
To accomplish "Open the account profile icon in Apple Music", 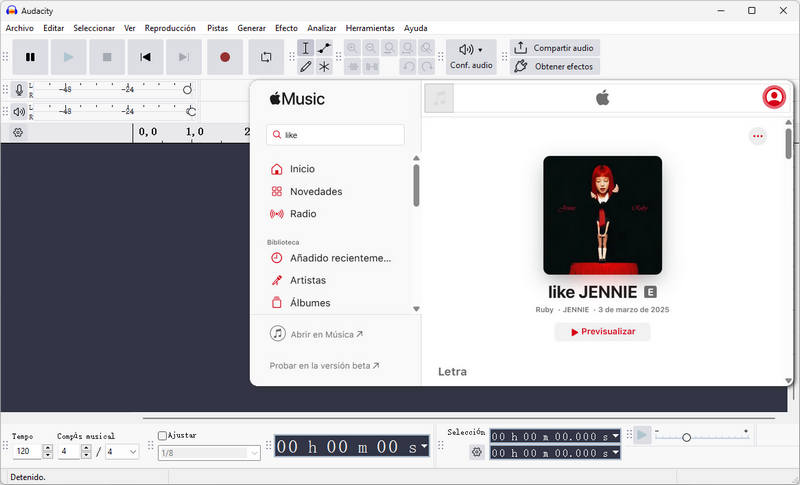I will [773, 97].
